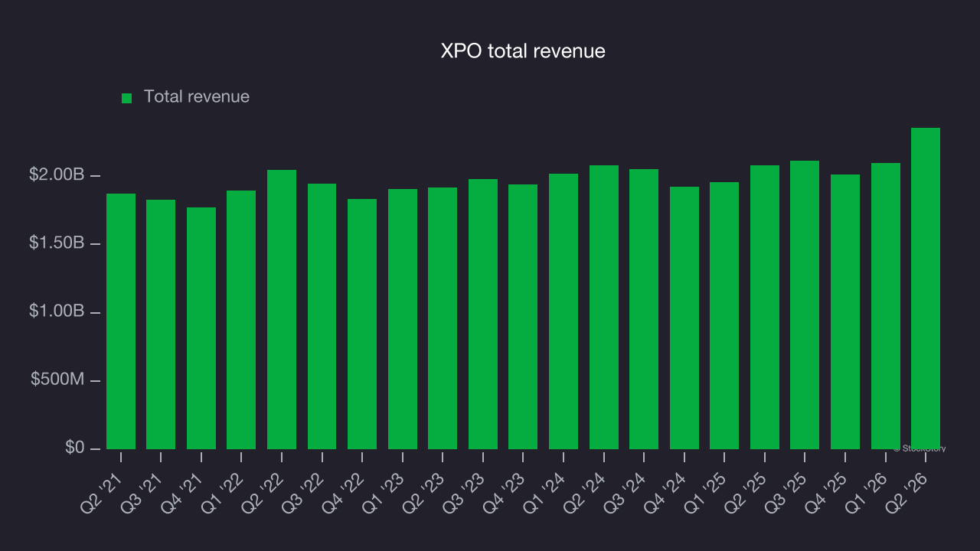Image resolution: width=980 pixels, height=551 pixels.
Task: Select the Q1 '23 revenue bar
Action: click(x=403, y=319)
